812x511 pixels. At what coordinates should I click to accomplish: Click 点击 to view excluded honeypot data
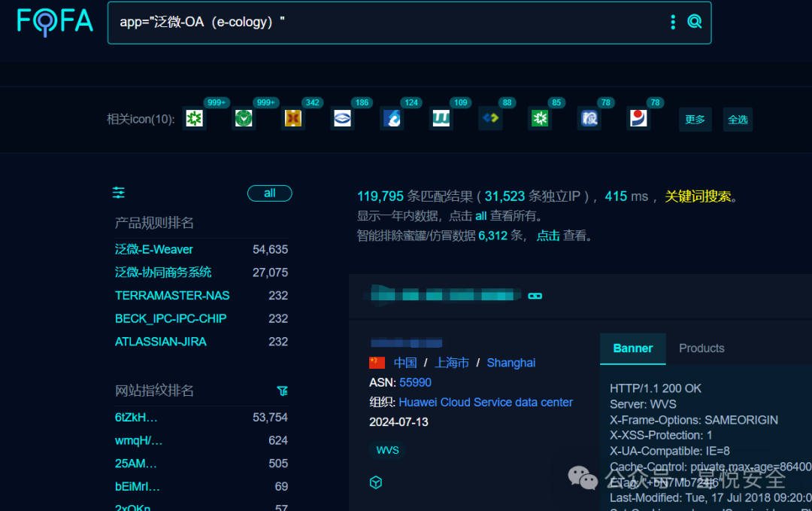click(548, 236)
